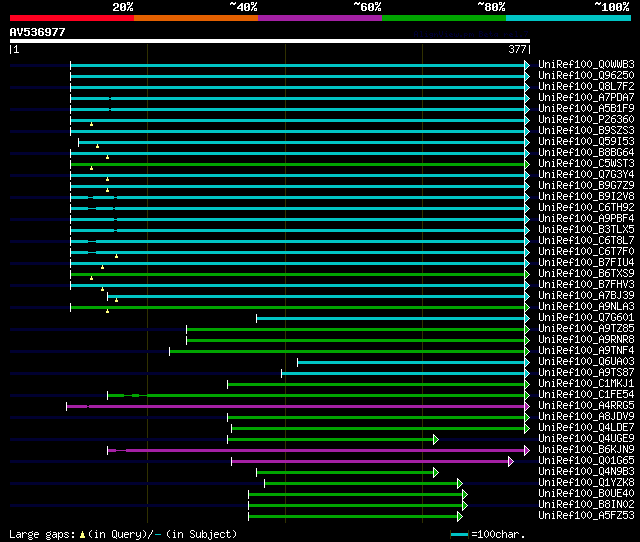Viewport: 640px width, 542px height.
Task: Open the UniRef100_C1FE54 entry
Action: tap(586, 395)
